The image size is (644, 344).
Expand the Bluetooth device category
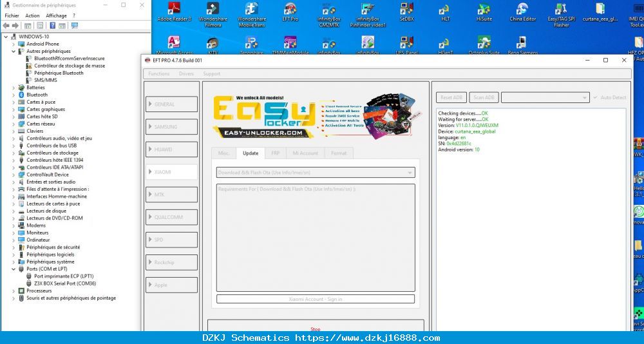pyautogui.click(x=14, y=95)
